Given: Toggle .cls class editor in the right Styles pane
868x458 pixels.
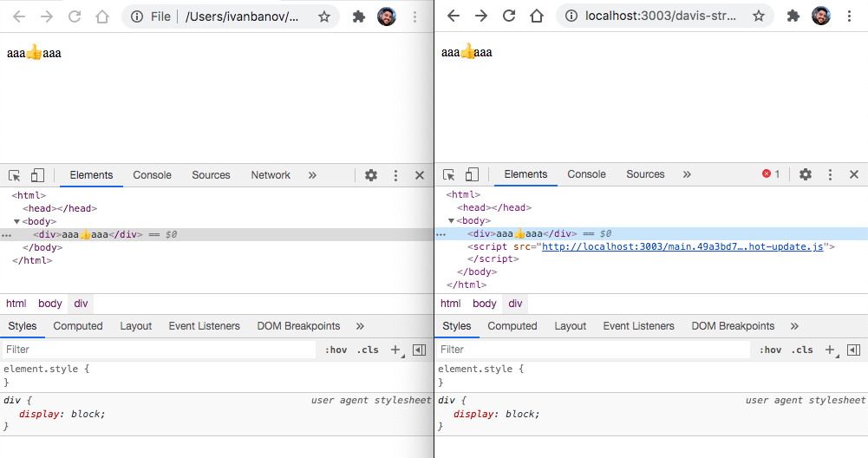Looking at the screenshot, I should (802, 350).
